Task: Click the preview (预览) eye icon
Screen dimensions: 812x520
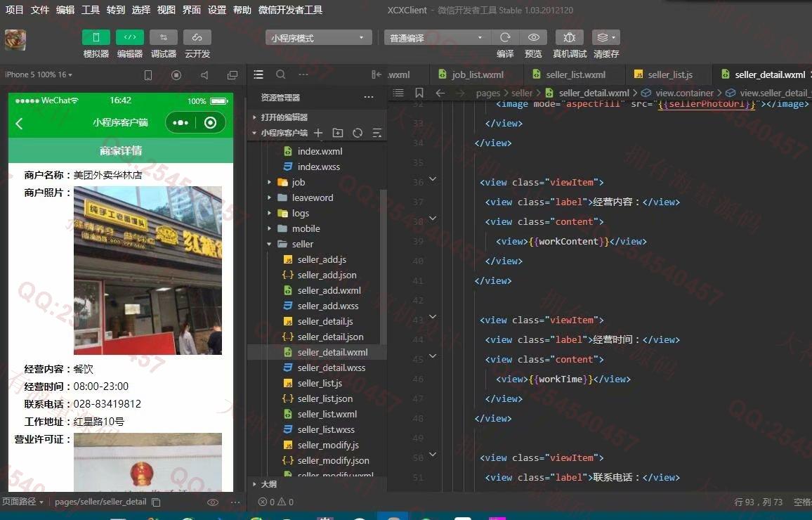Action: tap(533, 37)
